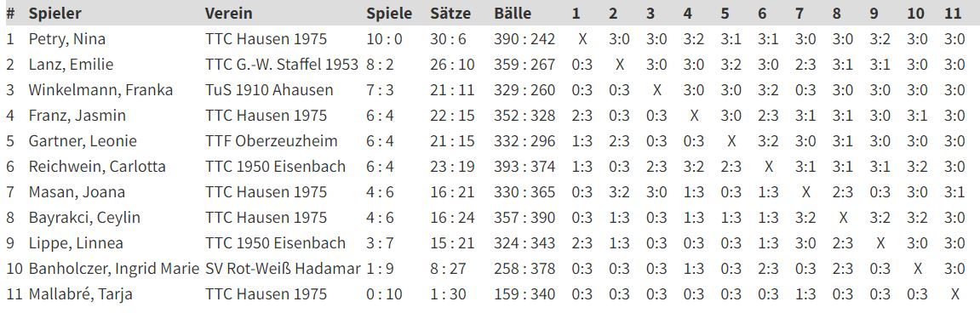This screenshot has height=313, width=980.
Task: Click Banholczer, Ingrid Marie
Action: (x=114, y=269)
